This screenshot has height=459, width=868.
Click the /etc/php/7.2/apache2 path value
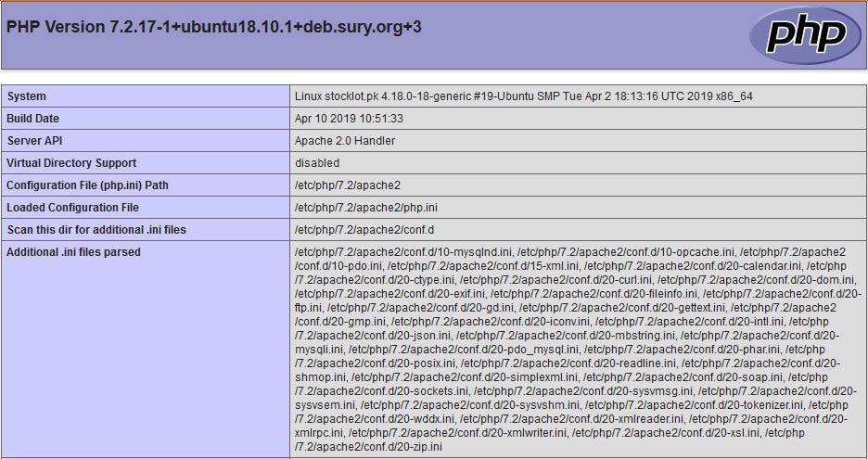348,185
